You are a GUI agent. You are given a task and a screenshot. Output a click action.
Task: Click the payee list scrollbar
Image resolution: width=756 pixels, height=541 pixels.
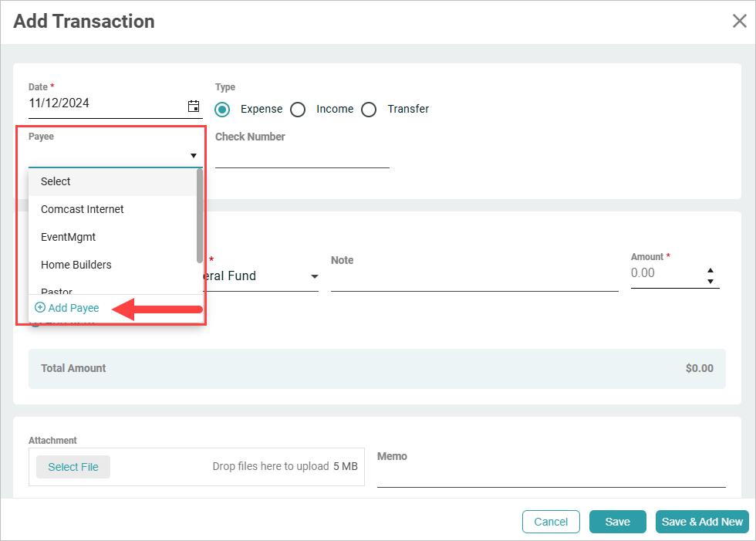[200, 215]
